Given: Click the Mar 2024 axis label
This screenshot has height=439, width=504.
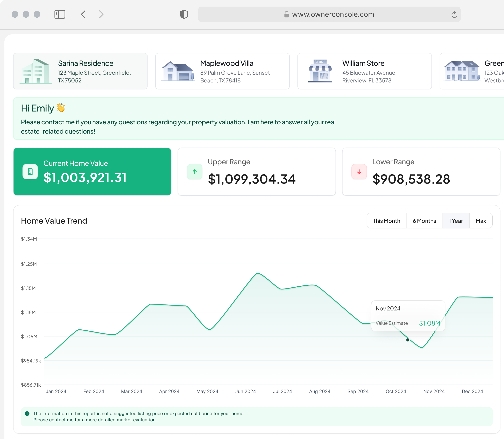Looking at the screenshot, I should coord(132,392).
